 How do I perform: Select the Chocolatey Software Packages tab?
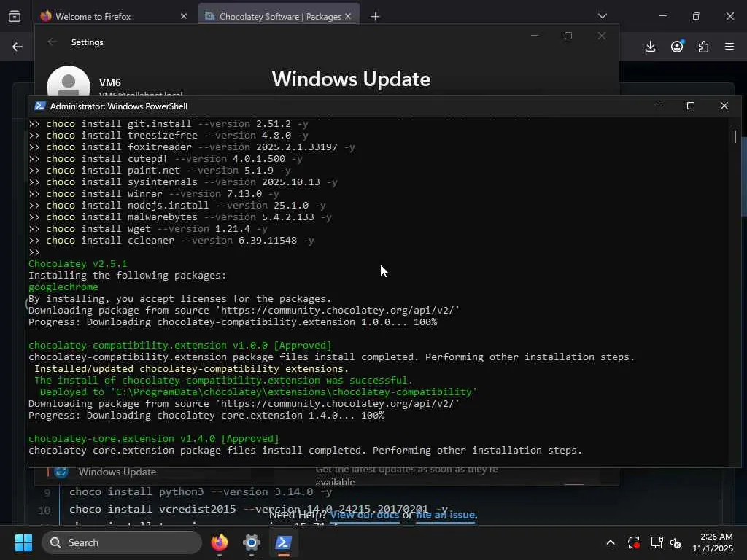click(279, 16)
